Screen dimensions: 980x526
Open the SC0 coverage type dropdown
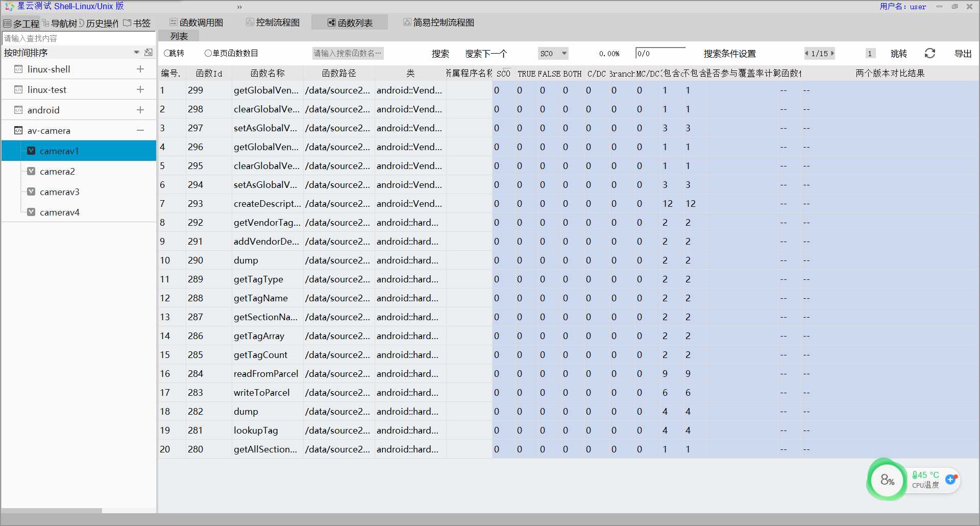(553, 53)
